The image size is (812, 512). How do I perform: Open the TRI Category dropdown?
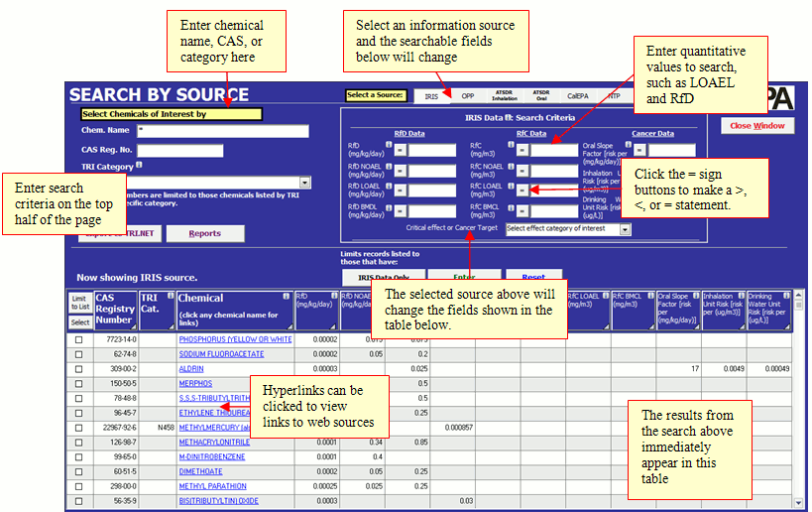306,182
